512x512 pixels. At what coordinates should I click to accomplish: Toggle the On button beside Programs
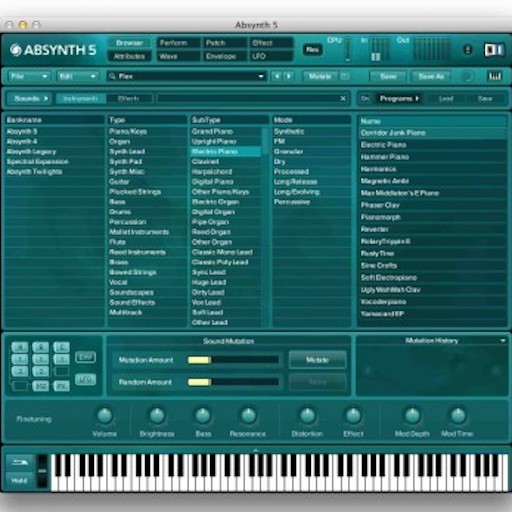365,99
